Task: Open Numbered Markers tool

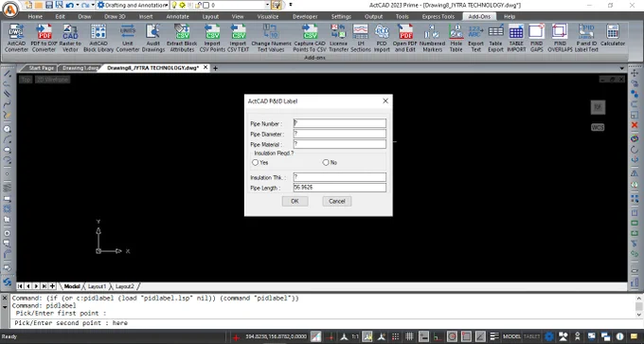Action: [x=432, y=38]
